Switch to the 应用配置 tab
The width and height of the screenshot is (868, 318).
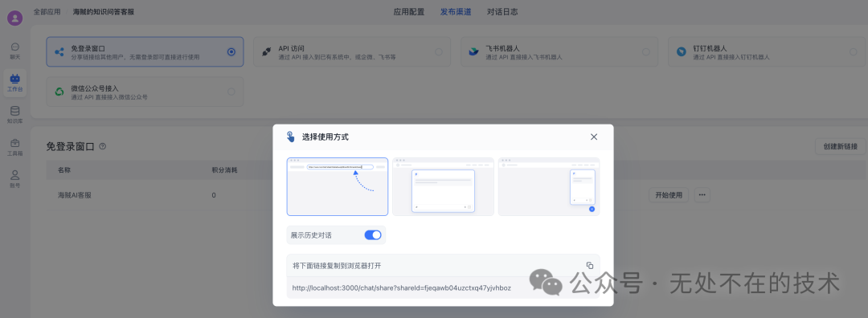[x=408, y=11]
